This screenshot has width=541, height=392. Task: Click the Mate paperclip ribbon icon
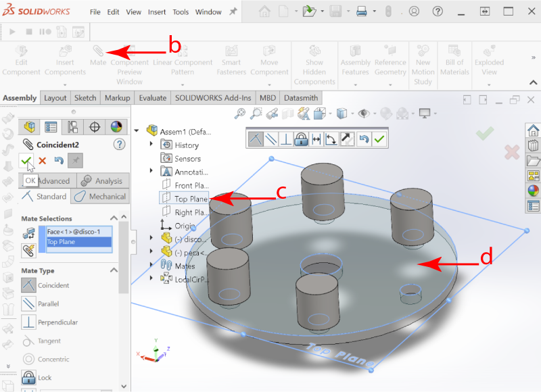click(98, 51)
